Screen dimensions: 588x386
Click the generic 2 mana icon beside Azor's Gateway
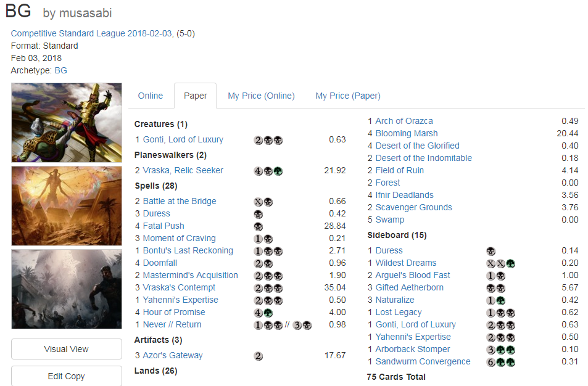(x=259, y=356)
